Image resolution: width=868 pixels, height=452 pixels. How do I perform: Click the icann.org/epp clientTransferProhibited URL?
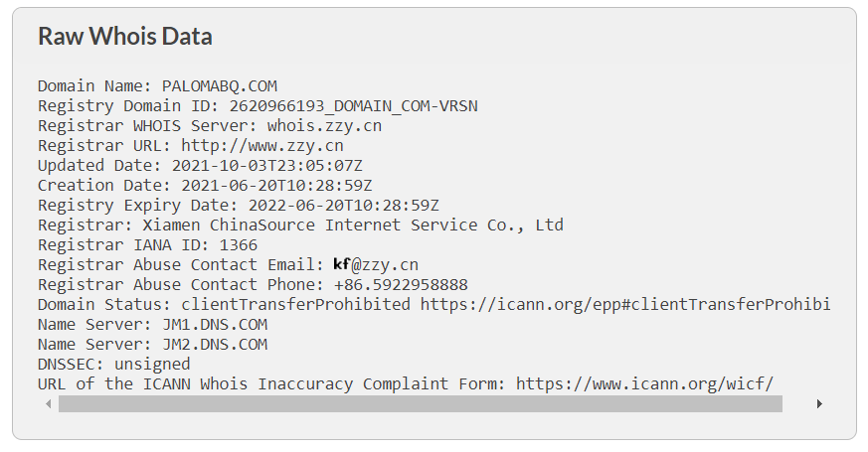tap(625, 305)
